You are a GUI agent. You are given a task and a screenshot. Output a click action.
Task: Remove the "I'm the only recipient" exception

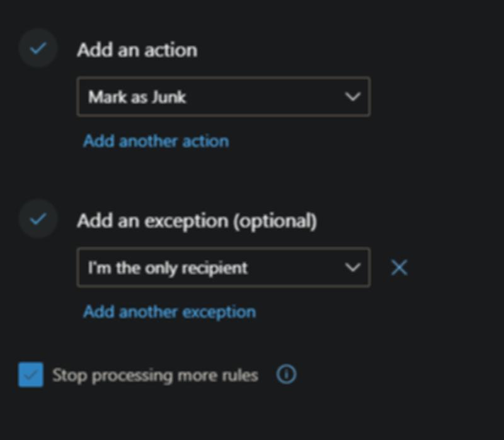click(399, 268)
